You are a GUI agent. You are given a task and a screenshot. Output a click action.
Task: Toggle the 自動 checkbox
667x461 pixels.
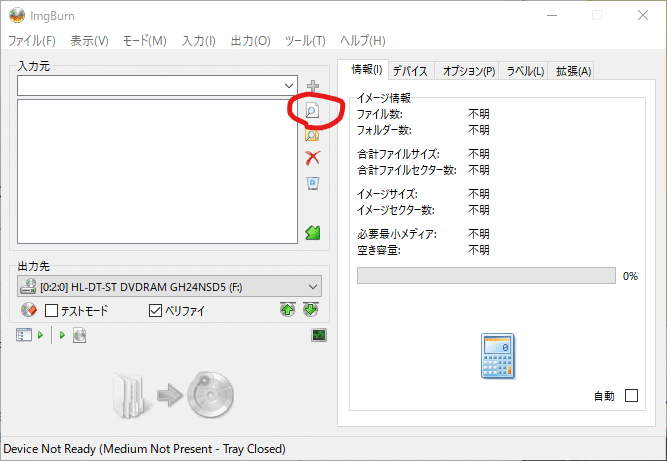[632, 396]
